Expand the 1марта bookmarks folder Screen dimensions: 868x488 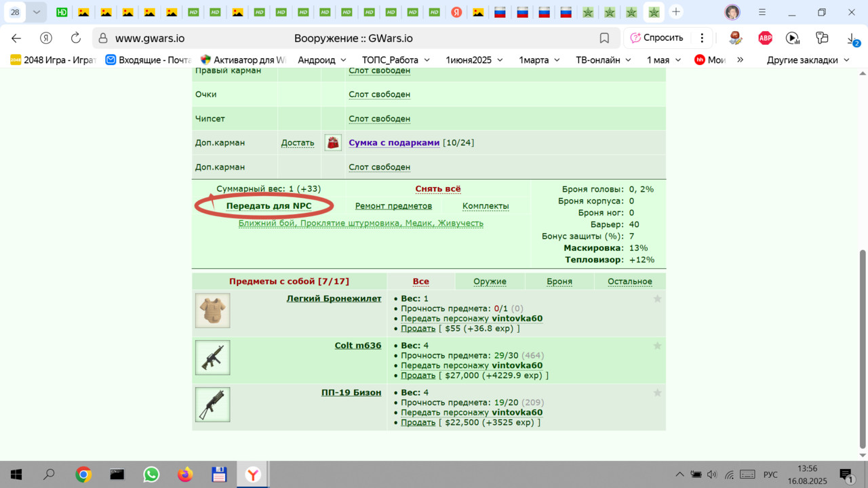[539, 60]
